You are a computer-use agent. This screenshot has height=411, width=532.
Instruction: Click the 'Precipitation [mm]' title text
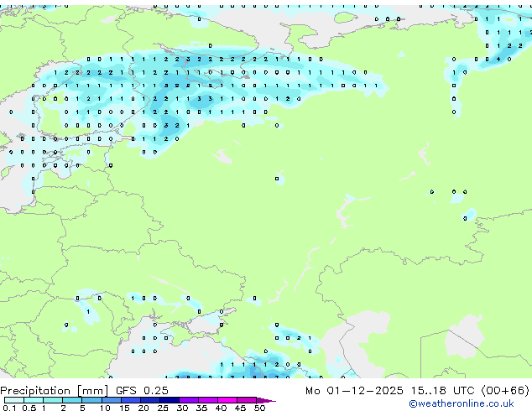[x=55, y=391]
